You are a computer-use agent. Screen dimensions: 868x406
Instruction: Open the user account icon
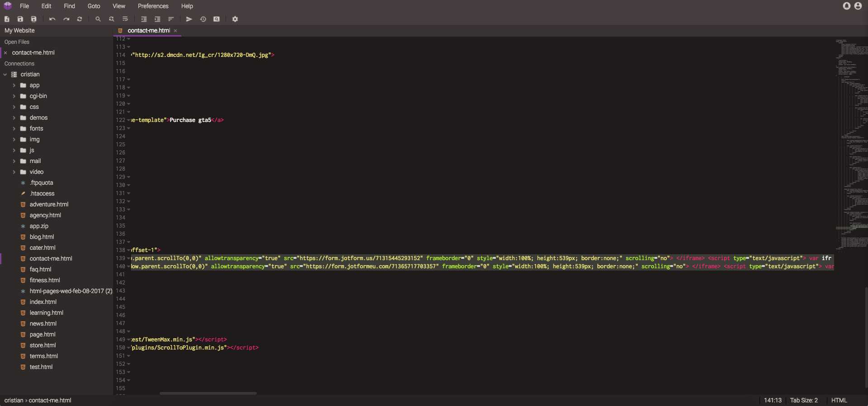click(x=858, y=6)
